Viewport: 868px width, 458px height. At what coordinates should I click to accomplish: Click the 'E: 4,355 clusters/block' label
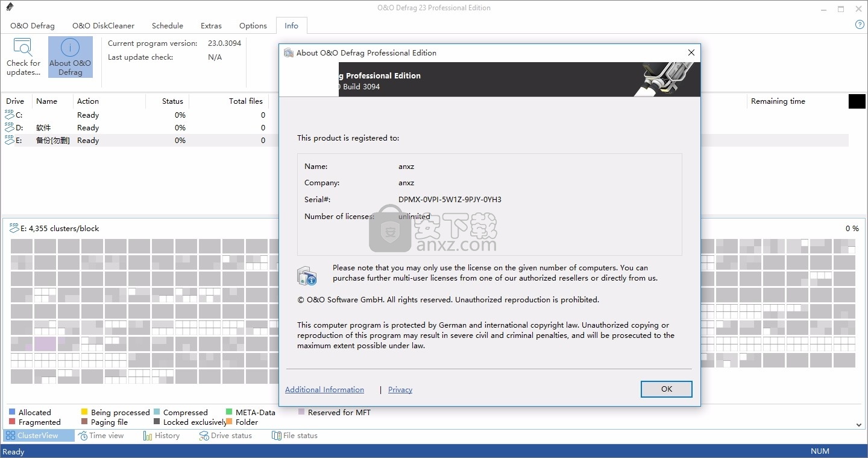(59, 229)
